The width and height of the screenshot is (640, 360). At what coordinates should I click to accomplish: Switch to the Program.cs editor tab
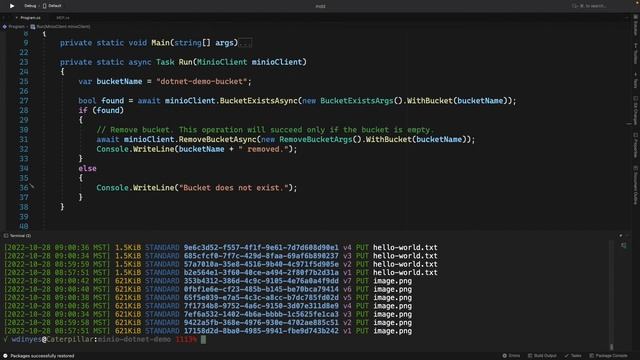coord(29,18)
